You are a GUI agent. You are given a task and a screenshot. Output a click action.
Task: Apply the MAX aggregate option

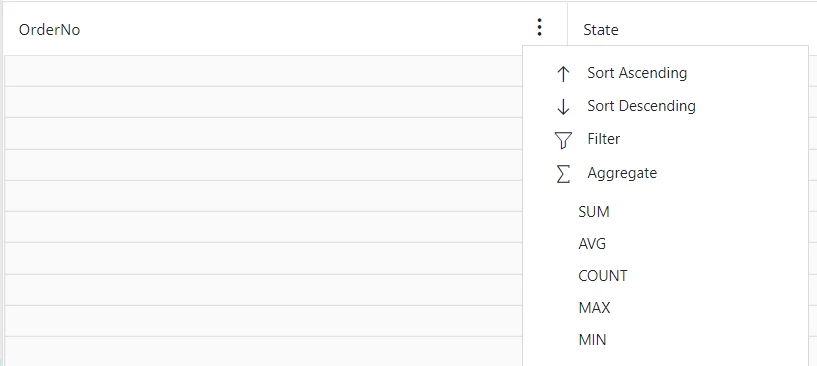tap(594, 308)
